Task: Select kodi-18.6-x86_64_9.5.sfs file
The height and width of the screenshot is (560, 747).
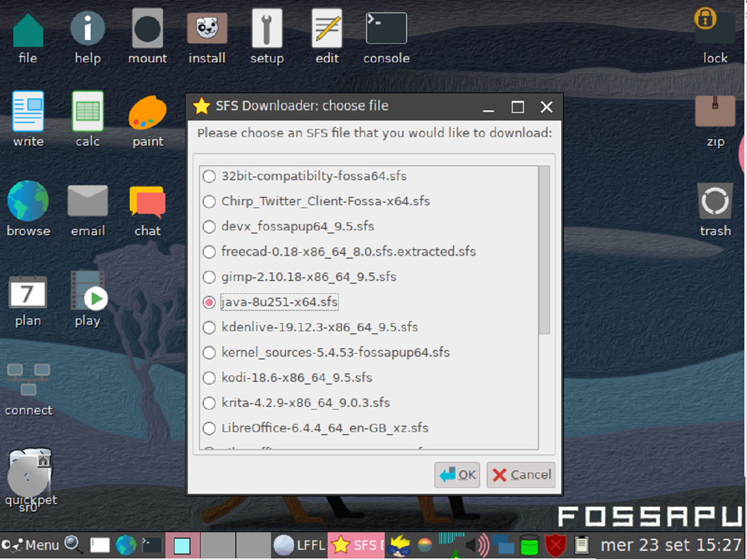Action: coord(209,378)
